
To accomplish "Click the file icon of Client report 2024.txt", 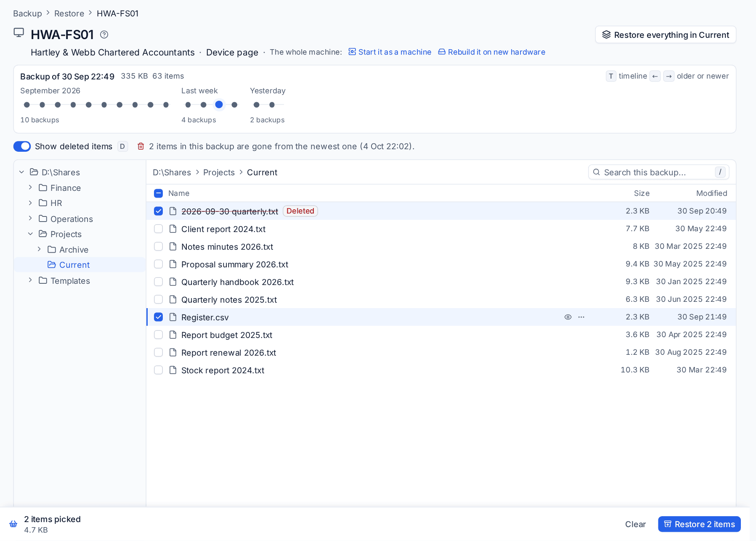I will tap(172, 229).
